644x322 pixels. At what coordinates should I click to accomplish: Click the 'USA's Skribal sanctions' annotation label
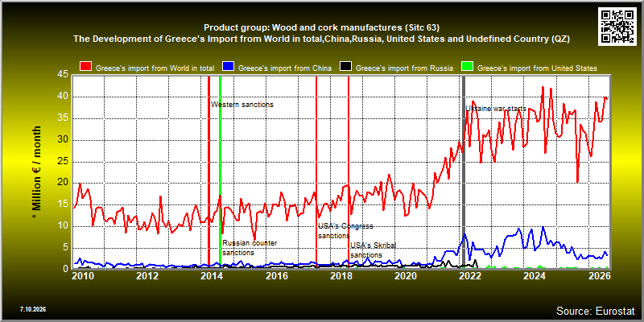pyautogui.click(x=373, y=250)
